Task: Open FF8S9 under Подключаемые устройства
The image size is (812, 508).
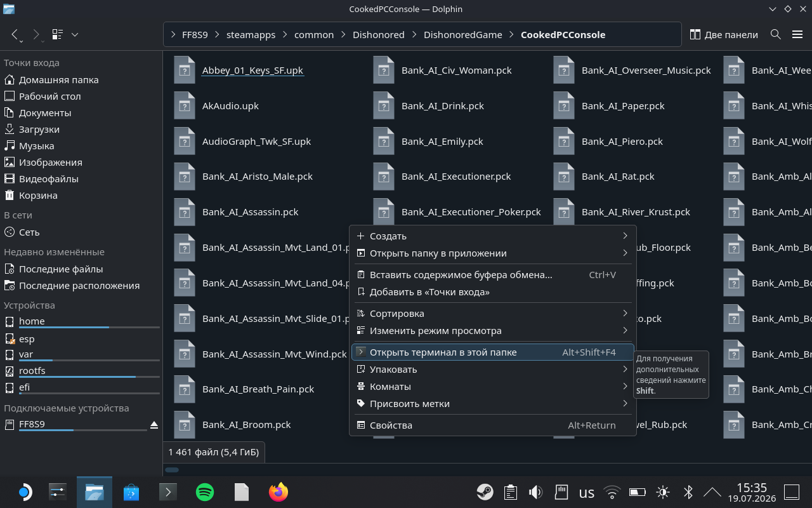Action: [75, 425]
